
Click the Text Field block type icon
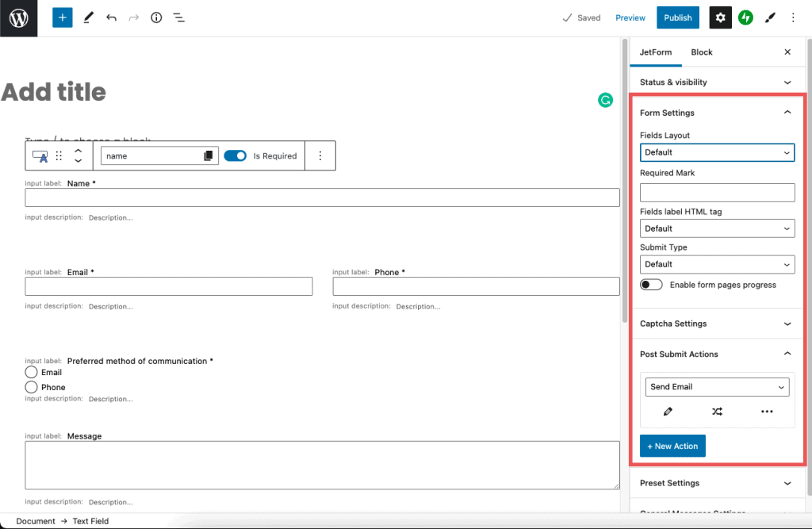tap(40, 156)
